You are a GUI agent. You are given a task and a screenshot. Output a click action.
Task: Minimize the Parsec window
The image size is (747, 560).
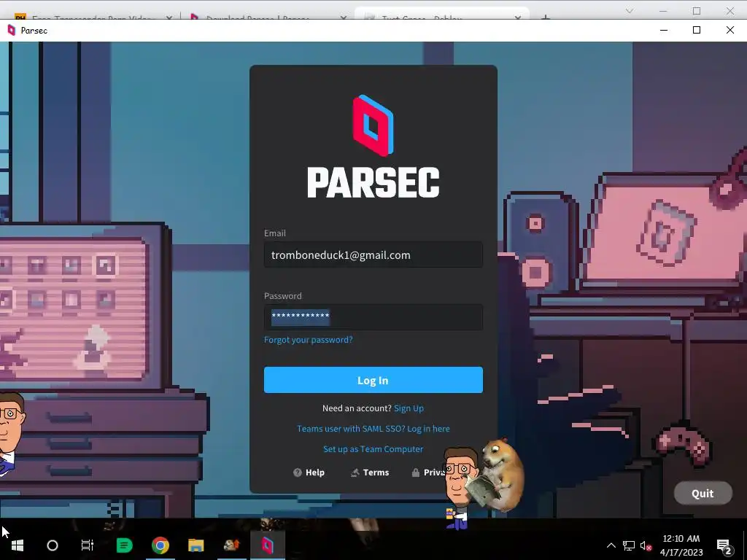(664, 30)
